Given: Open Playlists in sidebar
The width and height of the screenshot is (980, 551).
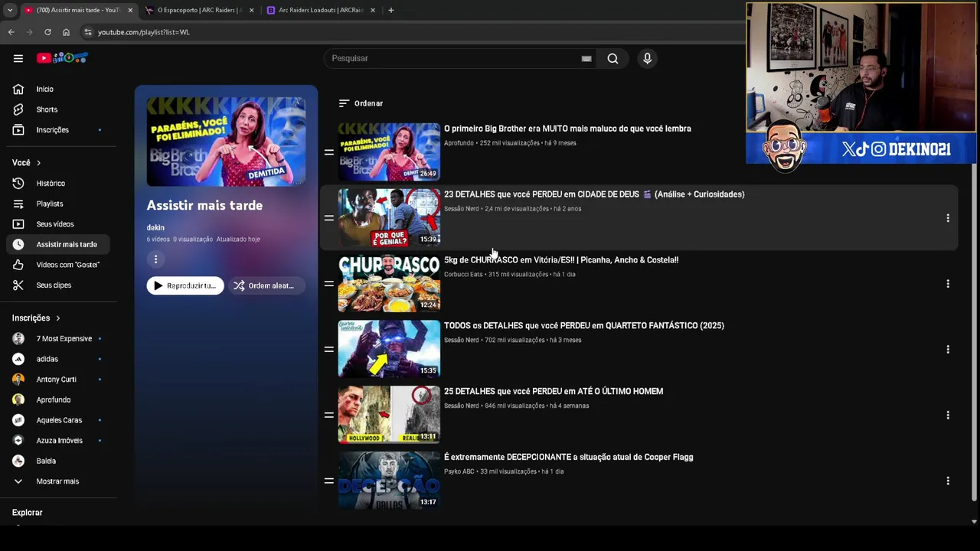Looking at the screenshot, I should 60,204.
